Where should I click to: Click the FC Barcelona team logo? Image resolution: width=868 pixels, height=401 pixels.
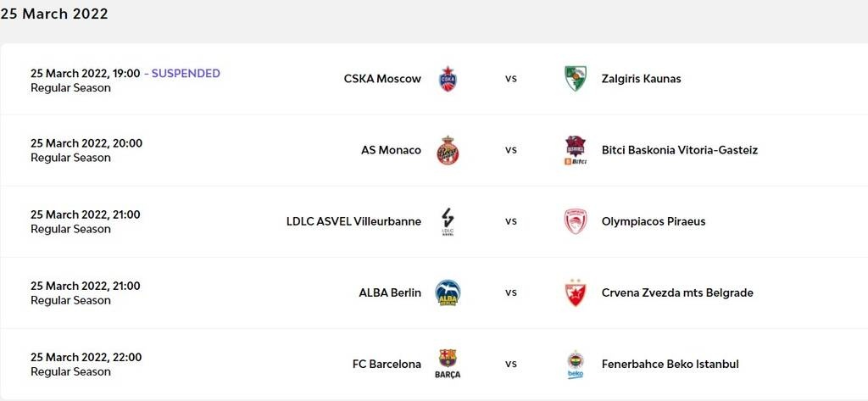point(447,364)
